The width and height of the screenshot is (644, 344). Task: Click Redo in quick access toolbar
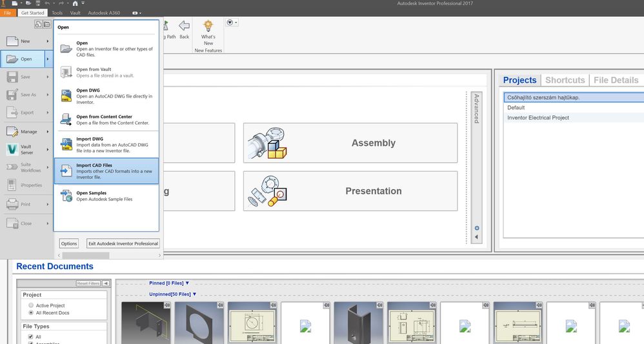tap(61, 3)
